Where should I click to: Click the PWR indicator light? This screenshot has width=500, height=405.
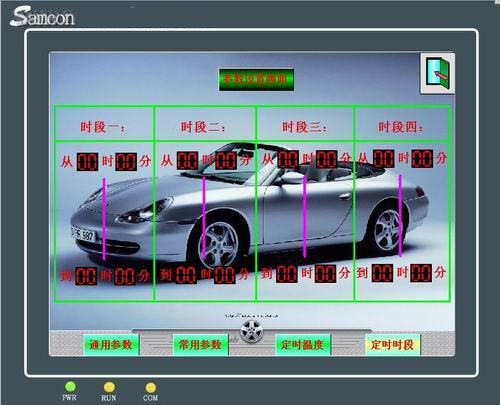click(x=70, y=387)
